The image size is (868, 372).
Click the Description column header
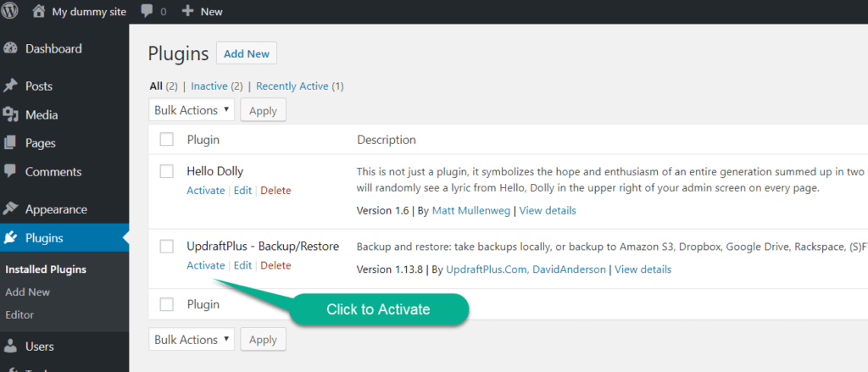tap(387, 140)
